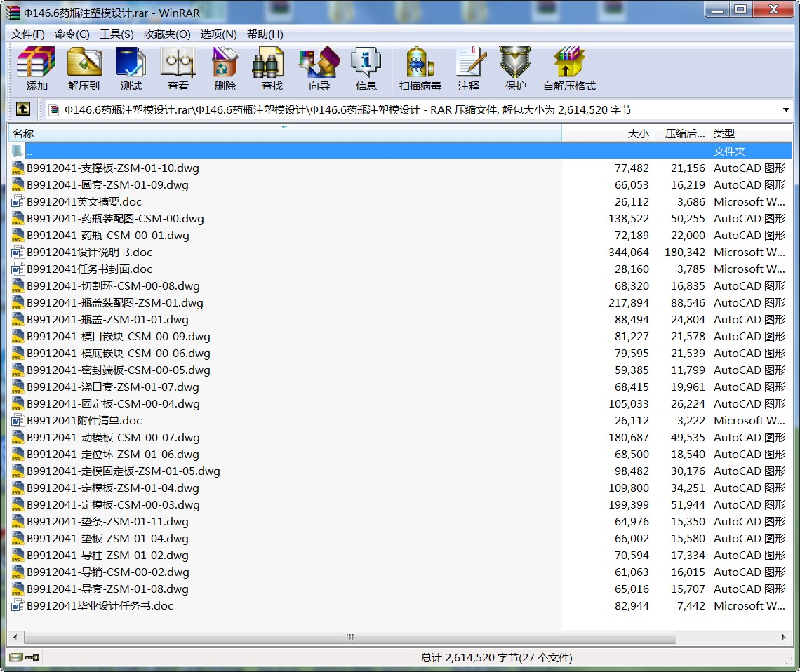Screen dimensions: 800x672
Task: Open the View (查看) toolbar icon
Action: coord(178,69)
